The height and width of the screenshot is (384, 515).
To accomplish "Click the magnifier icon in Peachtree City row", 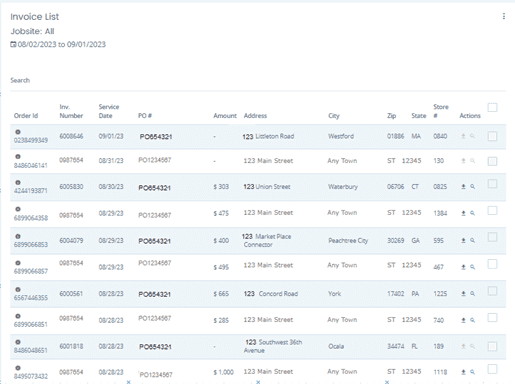I will 472,240.
